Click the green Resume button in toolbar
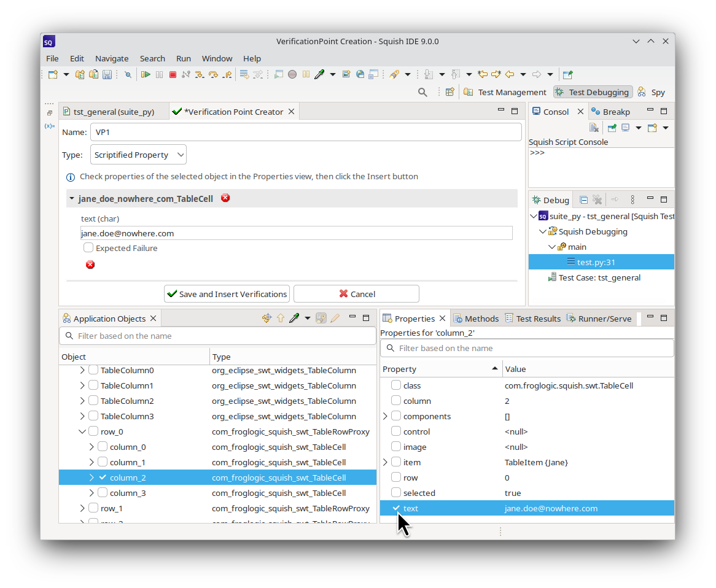Image resolution: width=716 pixels, height=588 pixels. click(x=146, y=74)
